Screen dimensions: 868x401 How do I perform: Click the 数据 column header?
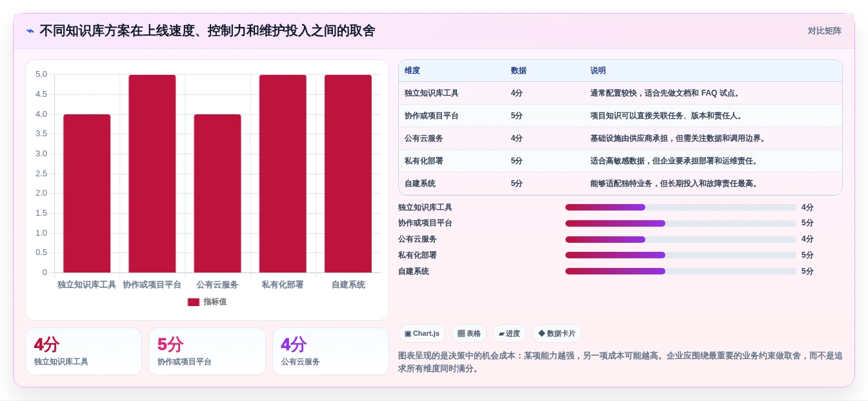click(x=518, y=71)
